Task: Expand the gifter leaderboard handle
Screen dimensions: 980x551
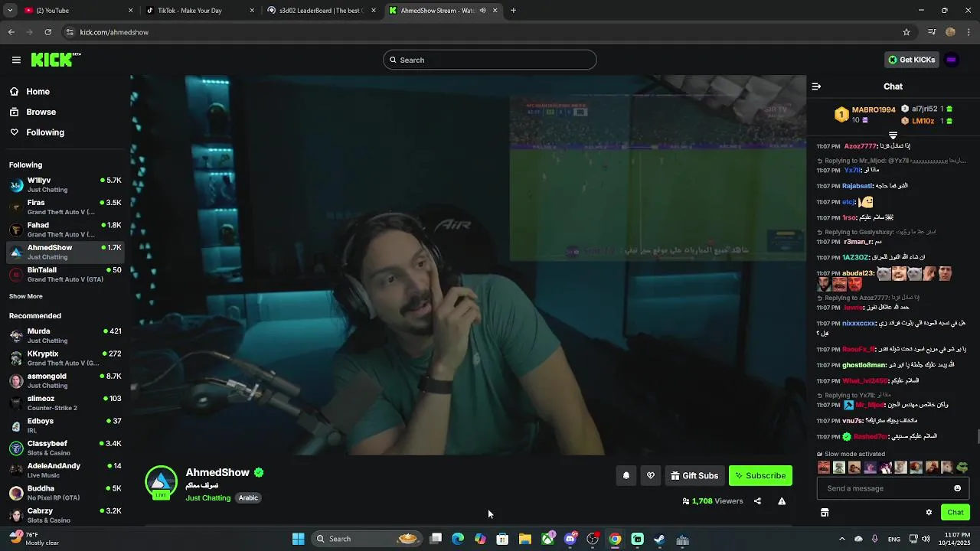Action: (x=893, y=135)
